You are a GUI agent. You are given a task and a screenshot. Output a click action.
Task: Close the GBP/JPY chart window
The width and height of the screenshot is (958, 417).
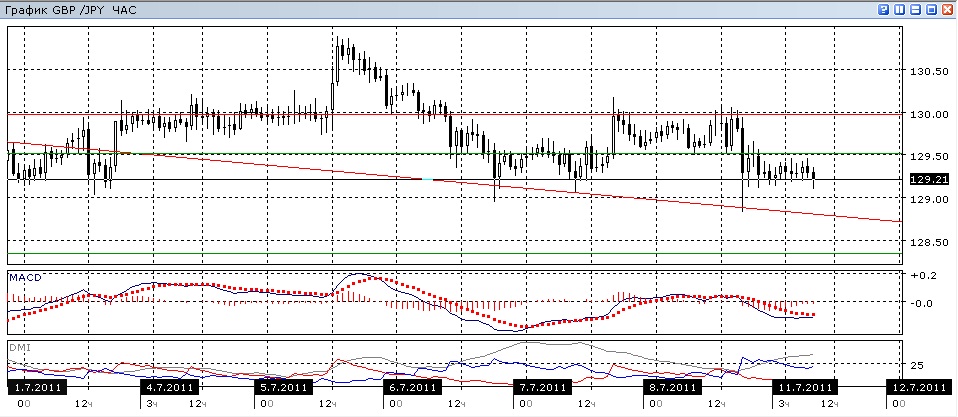[x=948, y=10]
